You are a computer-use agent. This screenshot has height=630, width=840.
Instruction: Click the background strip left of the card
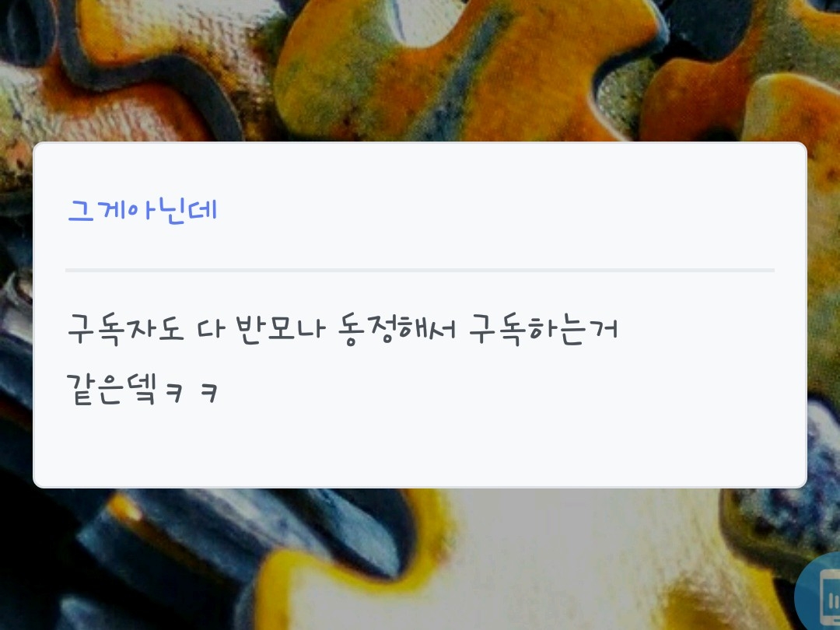(x=16, y=315)
